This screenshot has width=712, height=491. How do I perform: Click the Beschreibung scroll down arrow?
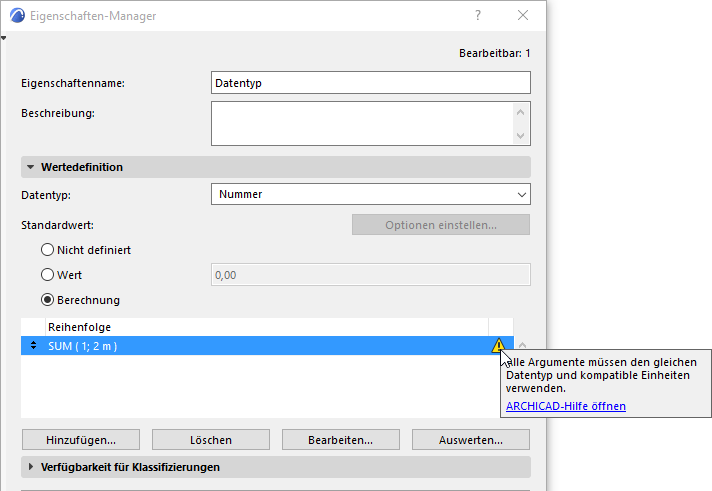521,136
